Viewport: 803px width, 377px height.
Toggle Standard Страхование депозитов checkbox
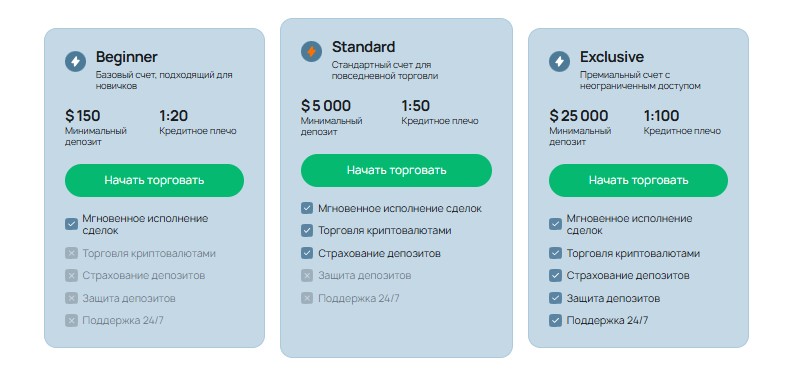coord(307,253)
